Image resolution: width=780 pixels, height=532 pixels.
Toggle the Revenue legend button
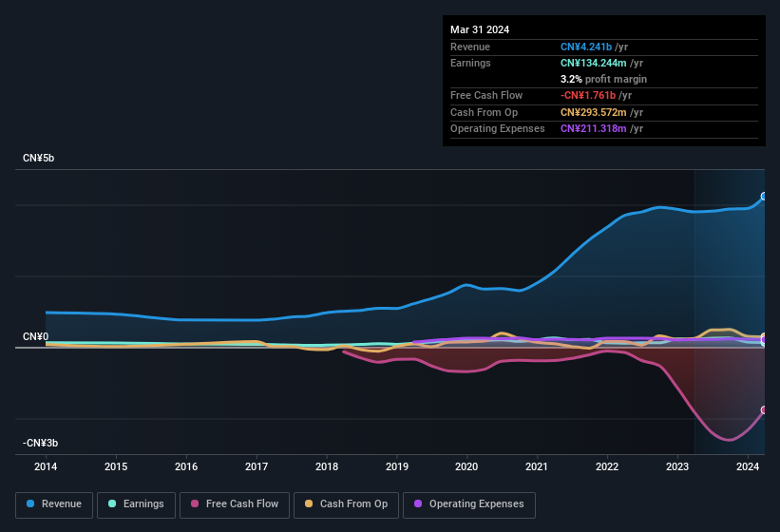(54, 505)
